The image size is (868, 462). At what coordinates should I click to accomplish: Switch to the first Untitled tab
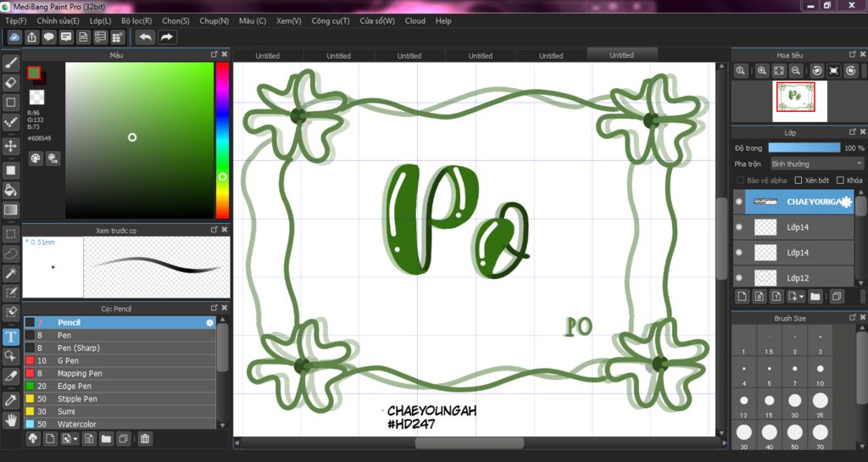pyautogui.click(x=267, y=55)
